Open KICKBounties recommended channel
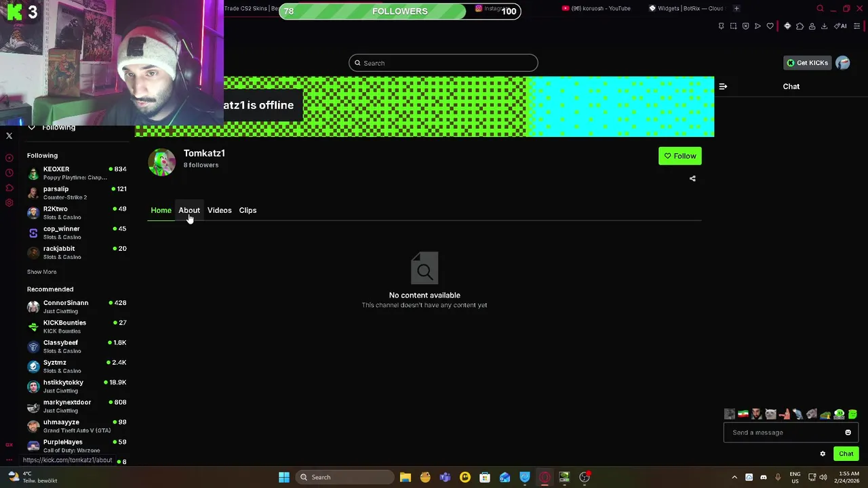868x488 pixels. (x=77, y=326)
